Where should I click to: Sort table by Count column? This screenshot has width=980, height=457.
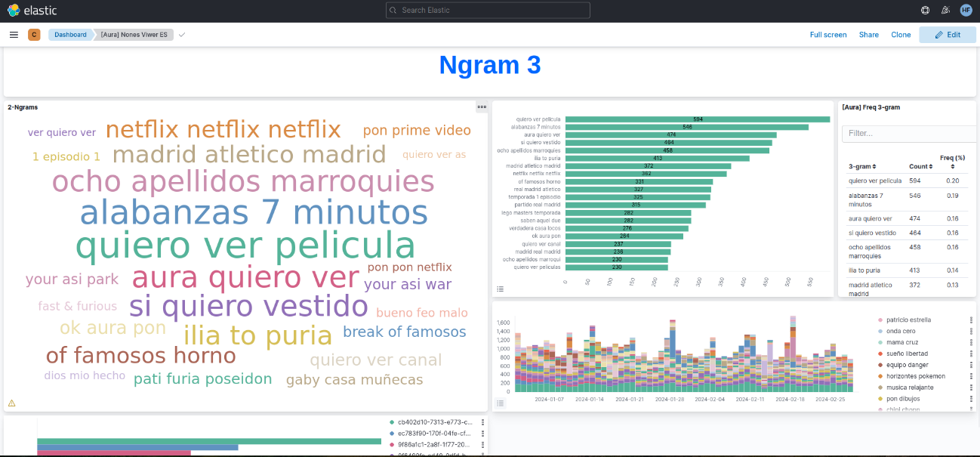921,166
